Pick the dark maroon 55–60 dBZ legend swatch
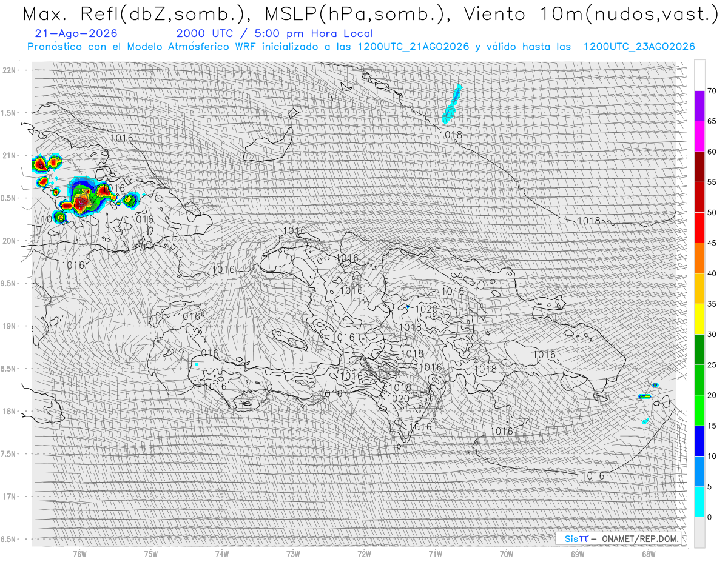Image resolution: width=728 pixels, height=562 pixels. [x=699, y=167]
